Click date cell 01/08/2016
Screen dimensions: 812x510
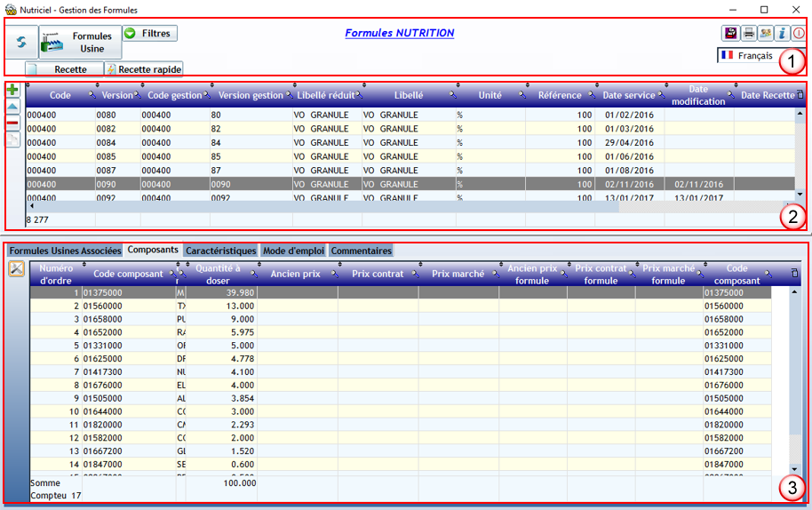(629, 171)
